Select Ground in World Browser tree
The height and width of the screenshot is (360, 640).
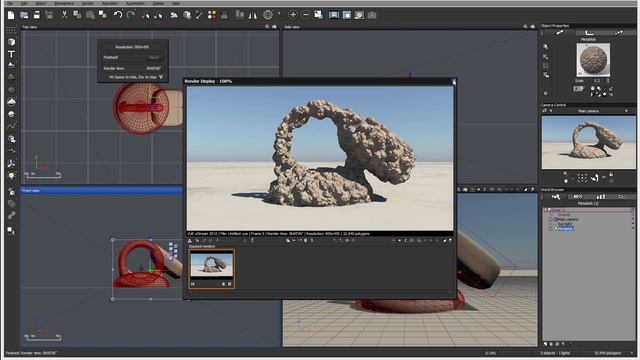[x=564, y=215]
